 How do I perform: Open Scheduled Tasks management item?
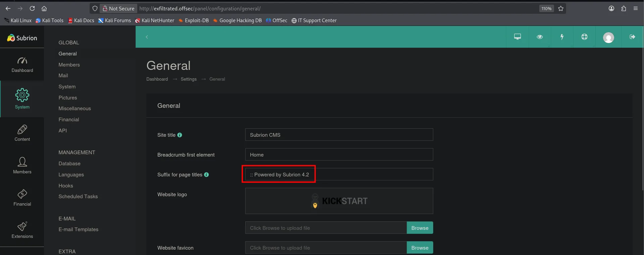tap(78, 197)
